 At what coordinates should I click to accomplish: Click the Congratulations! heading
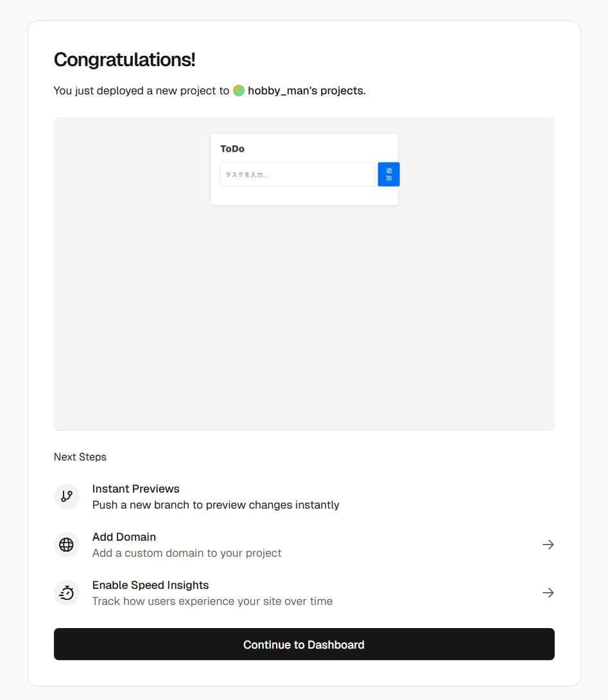(x=125, y=60)
